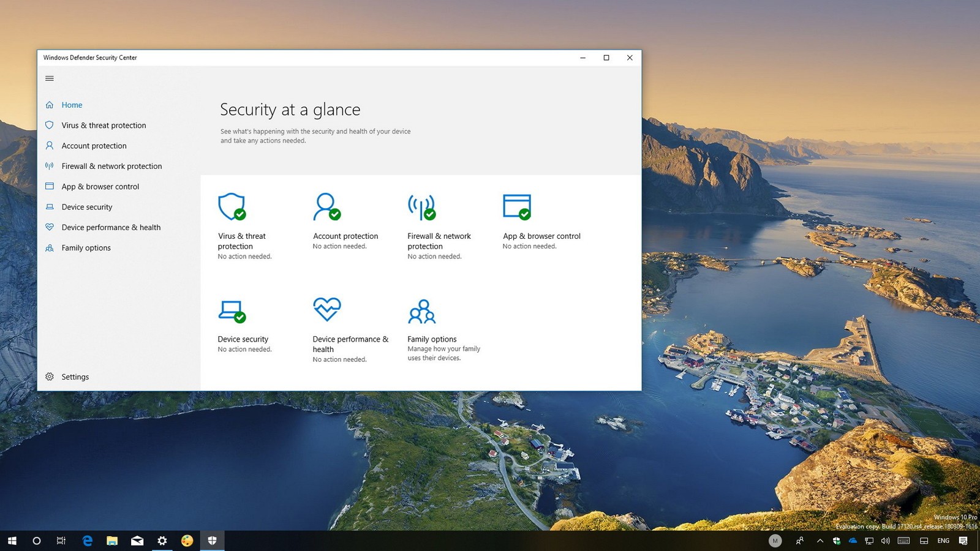The height and width of the screenshot is (551, 980).
Task: Click the Family options people icon tile
Action: pos(421,312)
